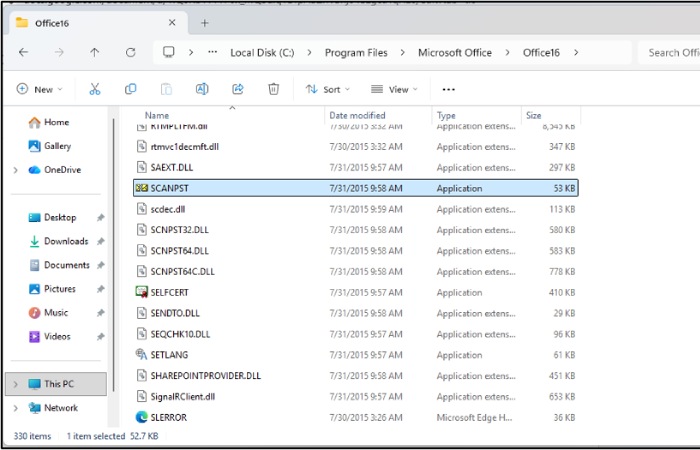Open the View dropdown menu

(x=395, y=89)
